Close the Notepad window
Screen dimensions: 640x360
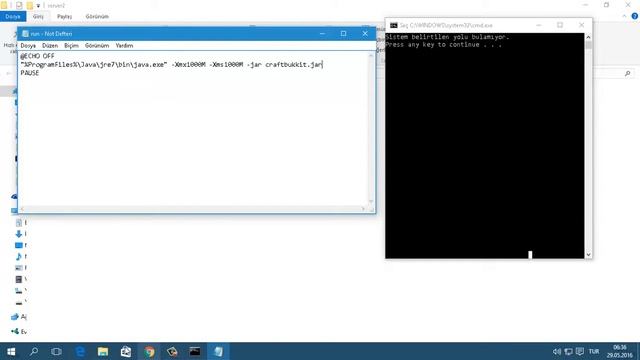point(365,34)
